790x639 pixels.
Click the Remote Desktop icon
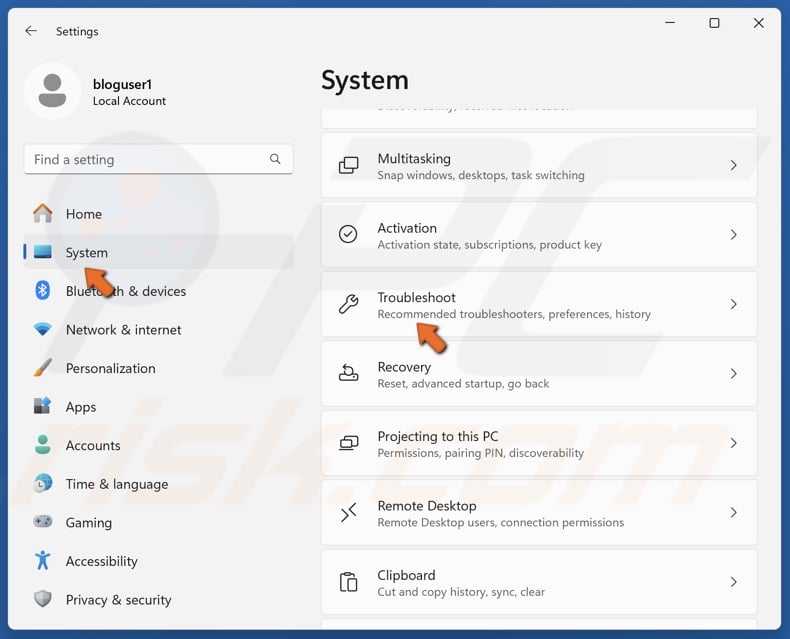click(348, 513)
